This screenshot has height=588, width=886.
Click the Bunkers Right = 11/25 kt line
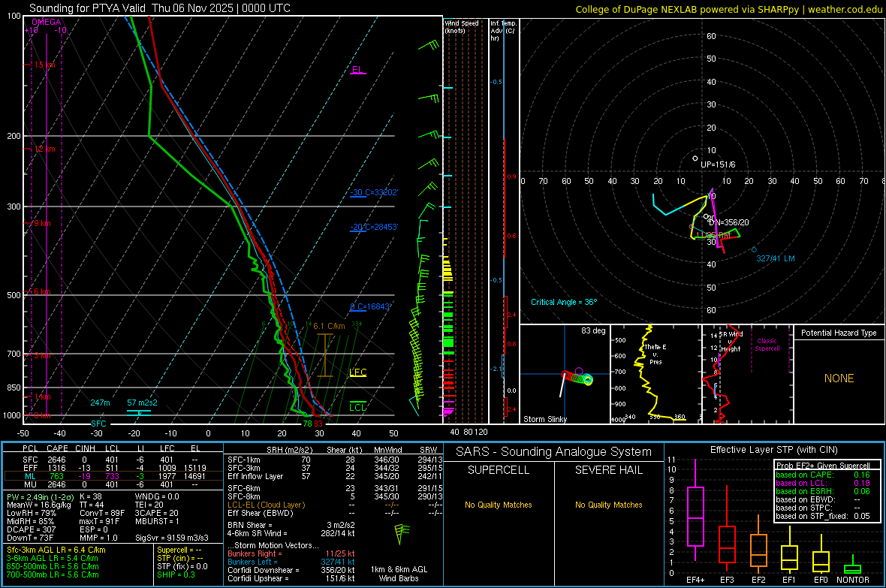coord(291,553)
